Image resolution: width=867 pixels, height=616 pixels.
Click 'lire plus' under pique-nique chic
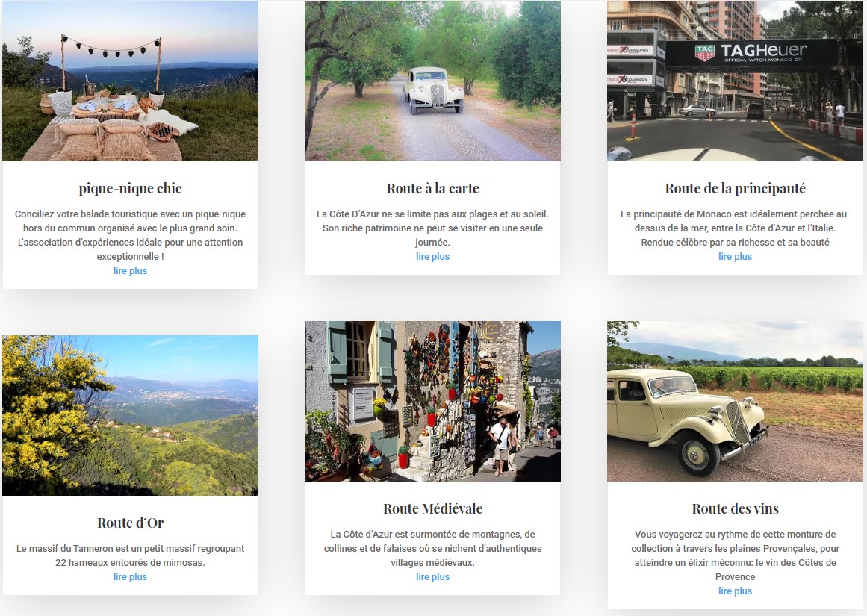pyautogui.click(x=131, y=270)
